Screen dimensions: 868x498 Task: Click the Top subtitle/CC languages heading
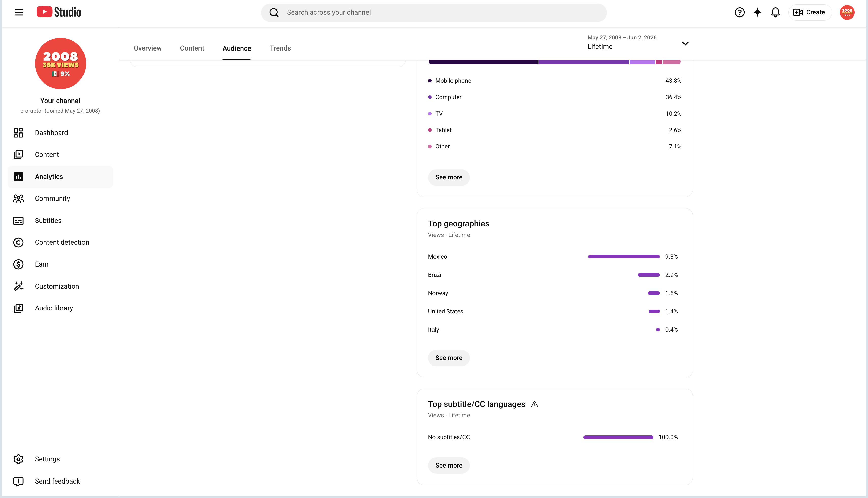[476, 404]
